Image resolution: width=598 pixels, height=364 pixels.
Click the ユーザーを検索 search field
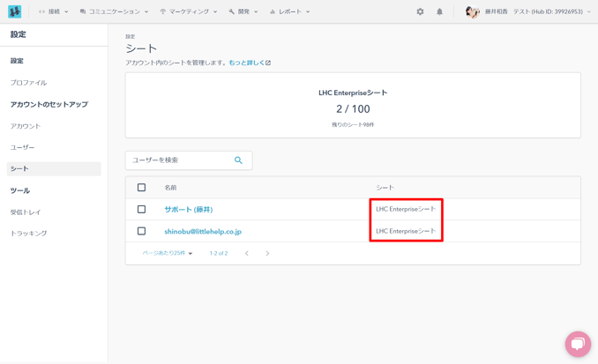click(180, 160)
